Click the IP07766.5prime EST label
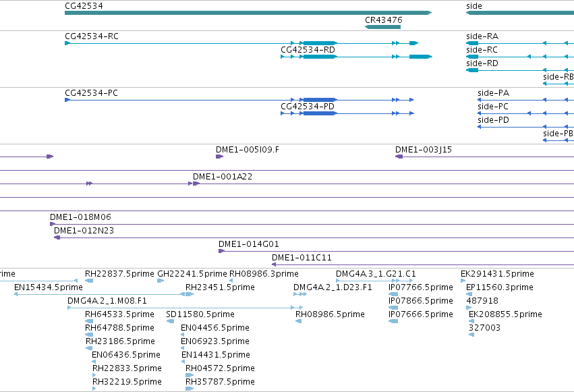The height and width of the screenshot is (392, 574). pyautogui.click(x=421, y=287)
